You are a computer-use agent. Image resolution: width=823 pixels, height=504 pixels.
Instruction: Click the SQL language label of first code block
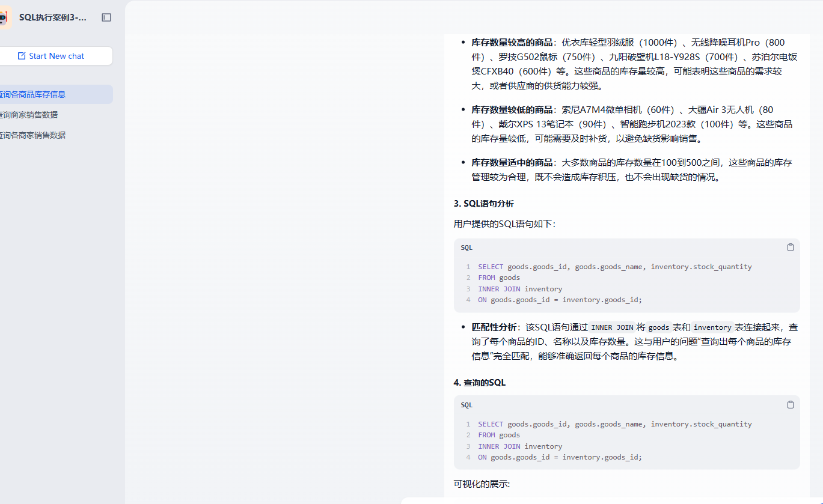[467, 247]
